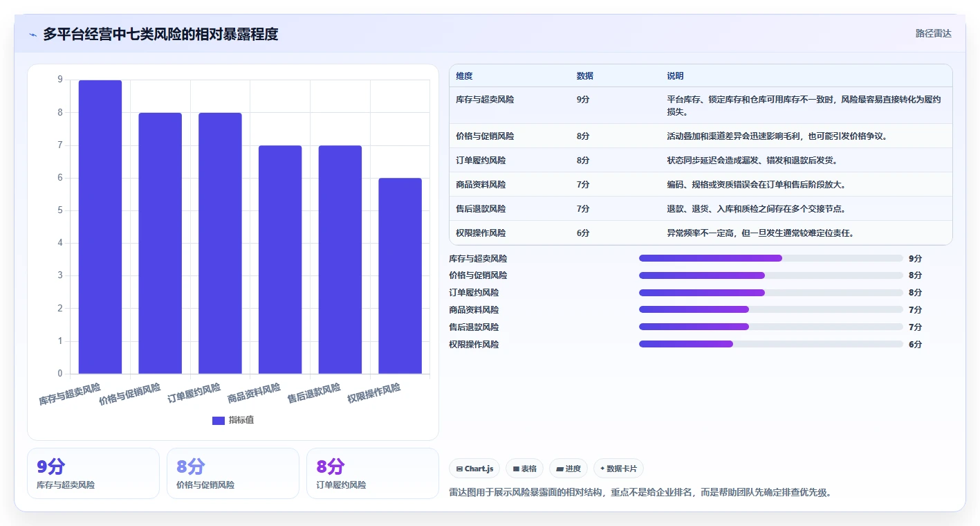Viewport: 980px width, 526px height.
Task: Click the 售后退款风险 x-axis label under the chart
Action: (x=314, y=393)
